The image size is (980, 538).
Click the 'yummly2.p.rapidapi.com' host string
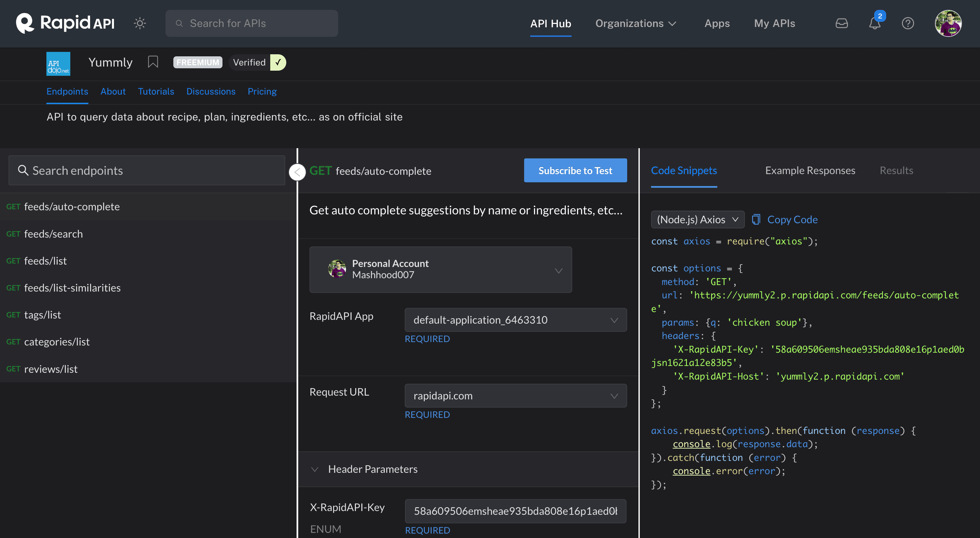coord(840,376)
